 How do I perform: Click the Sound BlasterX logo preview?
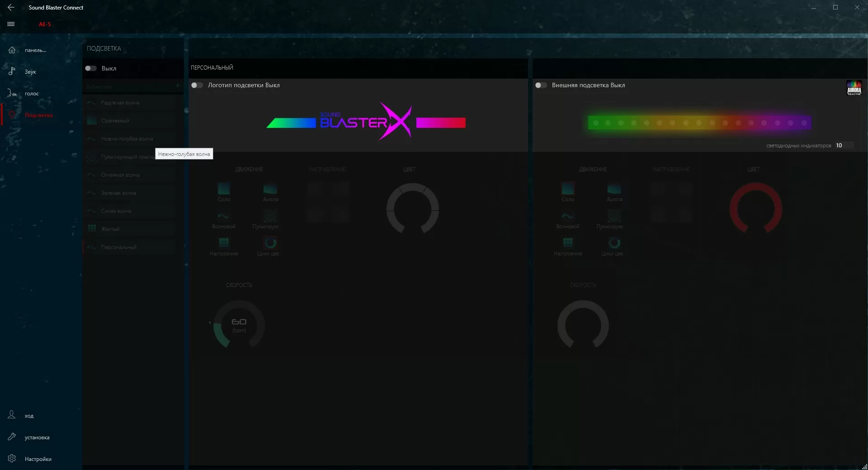(366, 121)
